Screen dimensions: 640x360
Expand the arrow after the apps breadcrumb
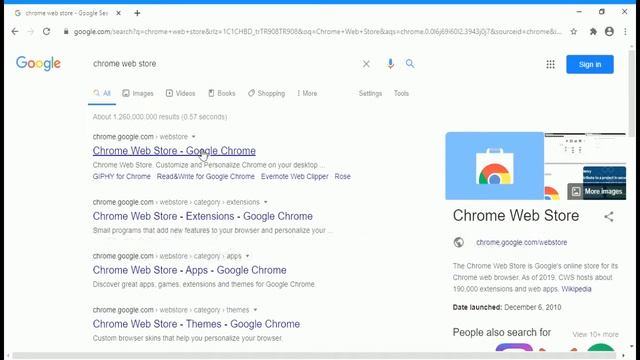coord(247,256)
